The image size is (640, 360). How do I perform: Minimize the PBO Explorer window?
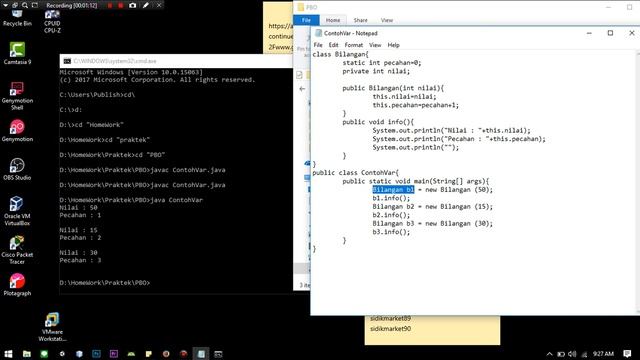[608, 7]
